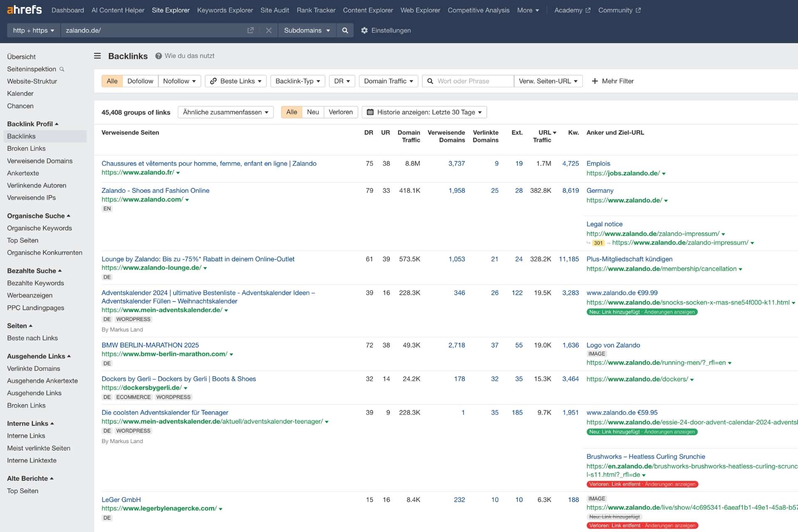Open the http + https protocol dropdown
The width and height of the screenshot is (798, 532).
tap(34, 30)
